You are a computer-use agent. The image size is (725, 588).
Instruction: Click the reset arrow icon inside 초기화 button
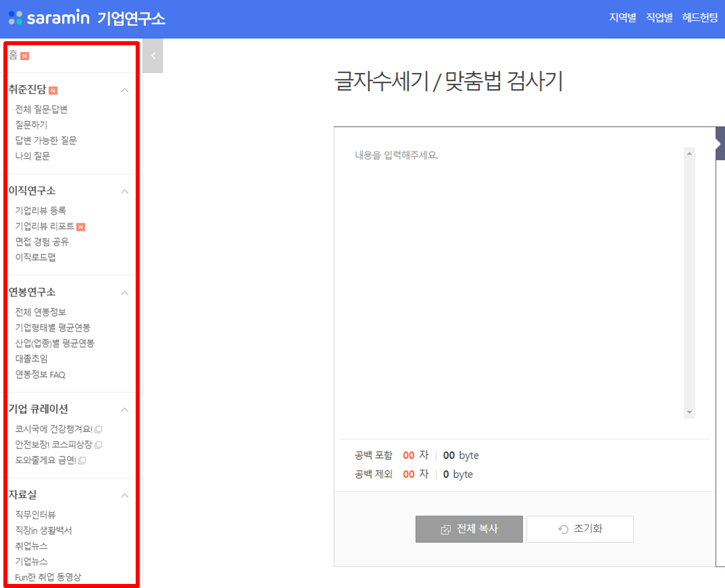pyautogui.click(x=561, y=529)
